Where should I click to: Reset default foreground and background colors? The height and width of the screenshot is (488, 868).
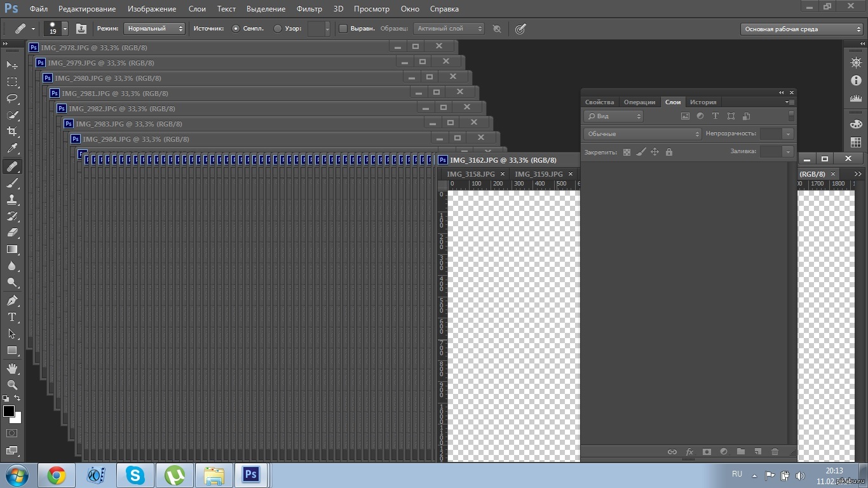click(x=6, y=398)
